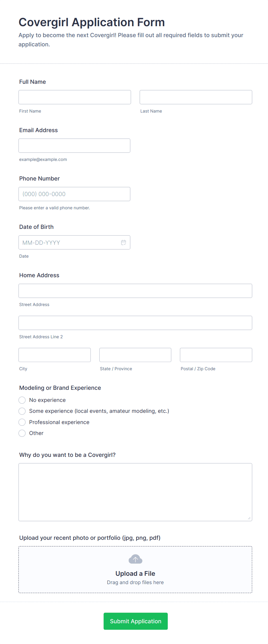Click the State / Province field

click(x=135, y=355)
